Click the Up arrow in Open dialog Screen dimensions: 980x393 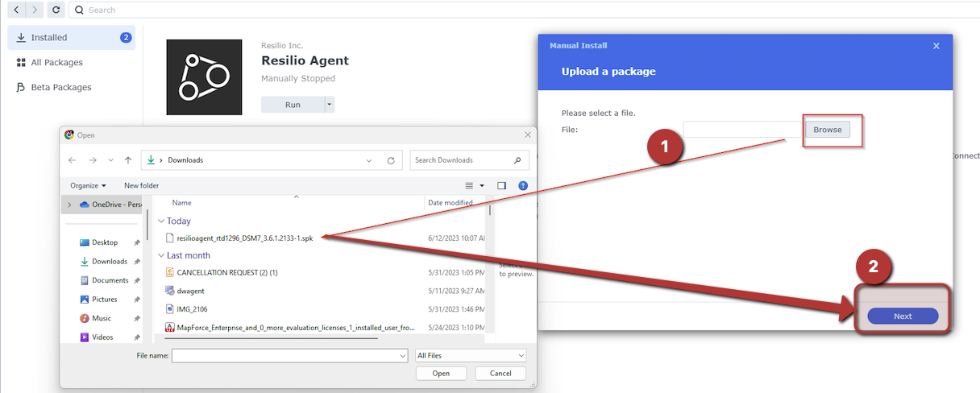point(128,160)
